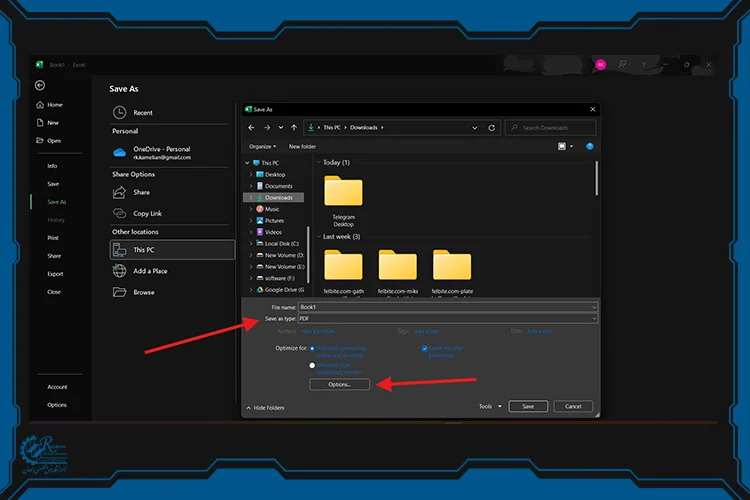Click the Cancel button
Screen dimensions: 750x500
[573, 407]
